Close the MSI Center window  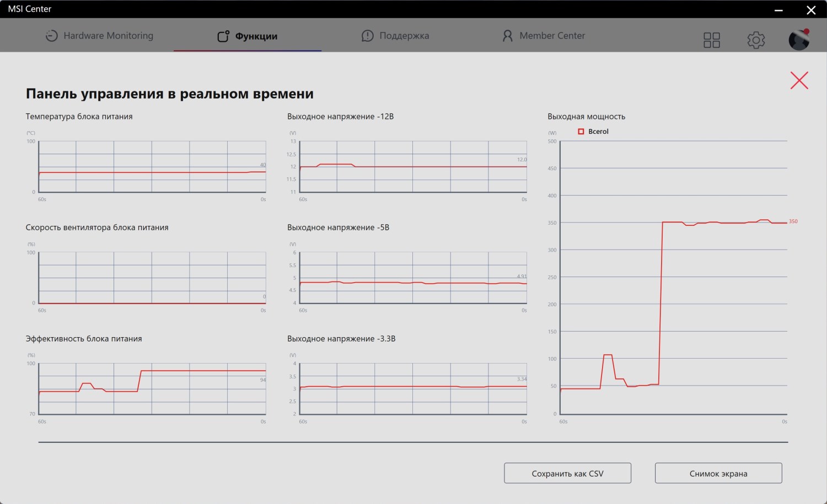[x=811, y=10]
